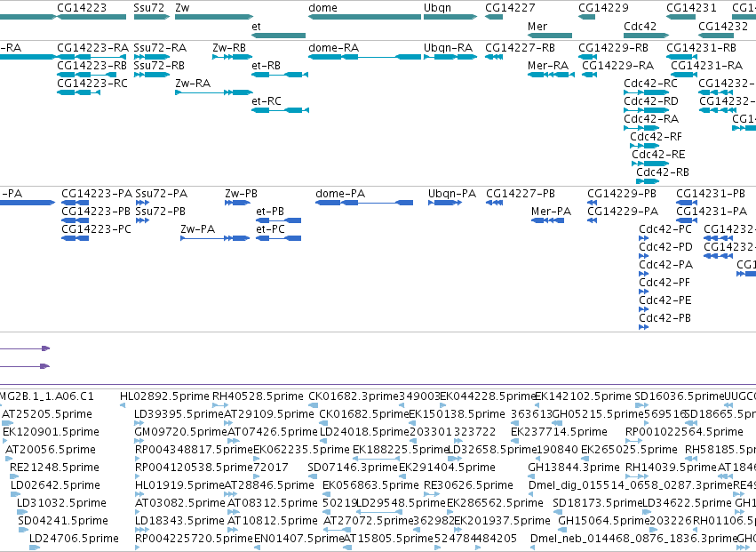Select transcript Cdc42-RC
Image resolution: width=756 pixels, height=552 pixels.
tap(647, 92)
